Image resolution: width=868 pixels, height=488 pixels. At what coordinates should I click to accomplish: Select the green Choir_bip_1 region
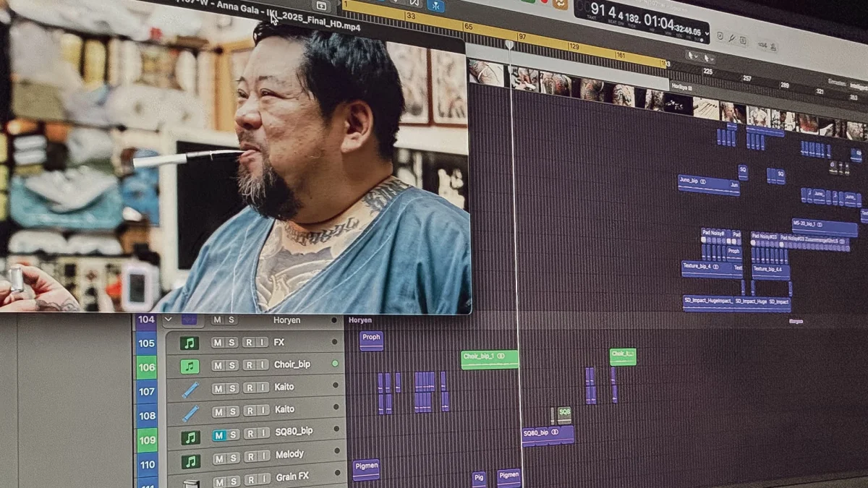click(x=490, y=359)
